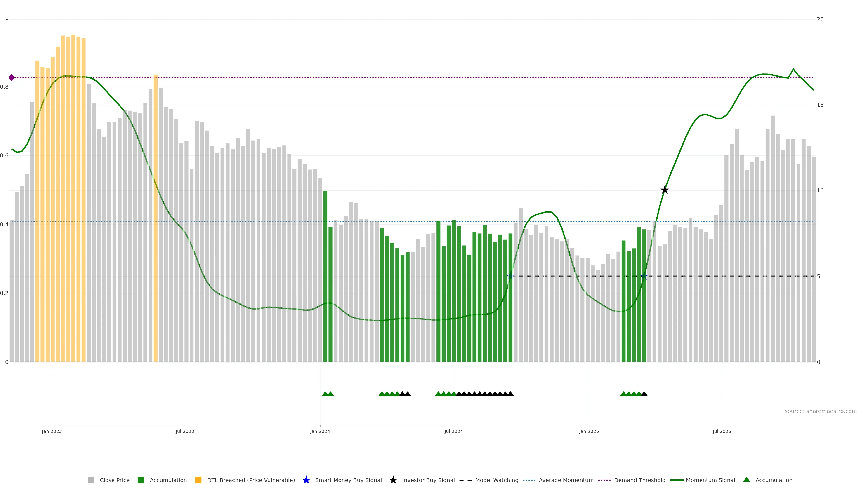868x488 pixels.
Task: Hide the Model Watching dashed line
Action: (x=496, y=480)
